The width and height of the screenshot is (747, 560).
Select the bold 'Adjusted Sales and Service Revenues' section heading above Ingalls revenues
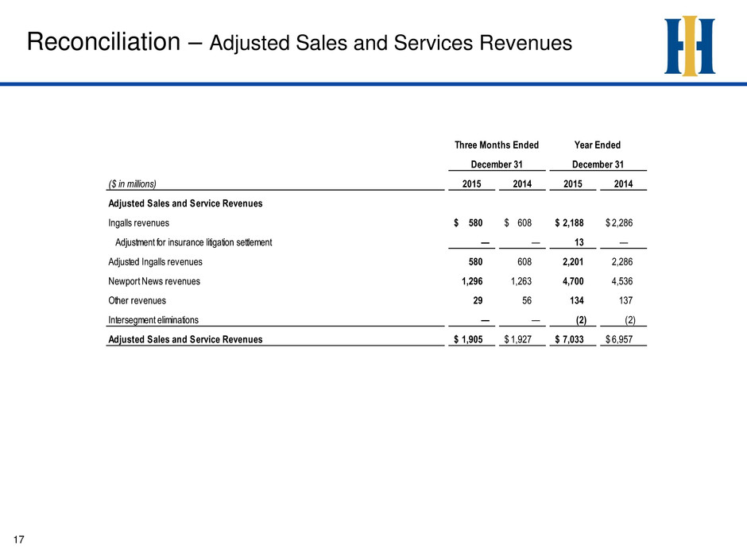(185, 203)
